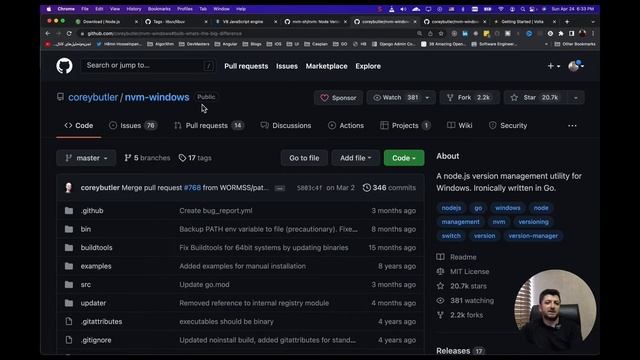Open the Wiki tab
Screen dimensions: 640x360
[460, 125]
